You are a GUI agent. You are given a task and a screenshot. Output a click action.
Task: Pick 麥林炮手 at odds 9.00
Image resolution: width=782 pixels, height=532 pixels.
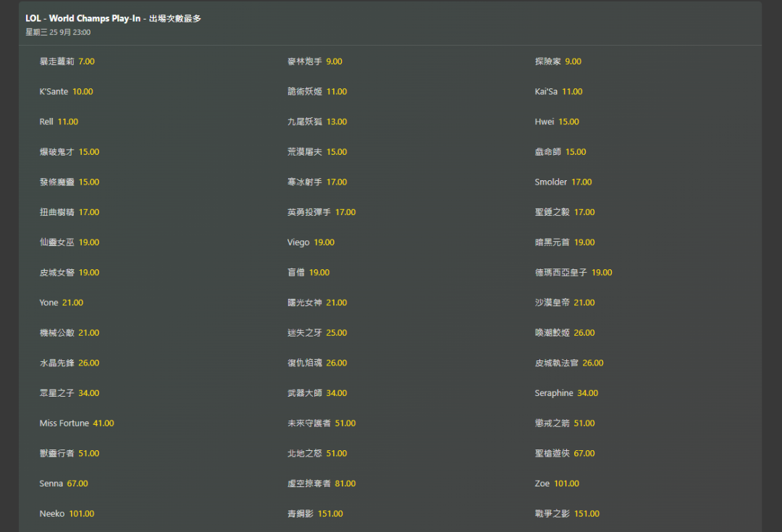click(314, 62)
